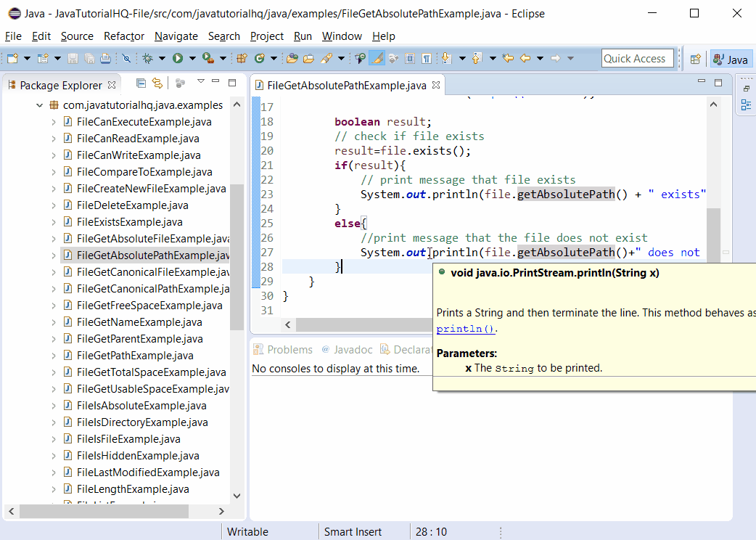Toggle Block Selection Mode icon
Image resolution: width=756 pixels, height=540 pixels.
410,58
